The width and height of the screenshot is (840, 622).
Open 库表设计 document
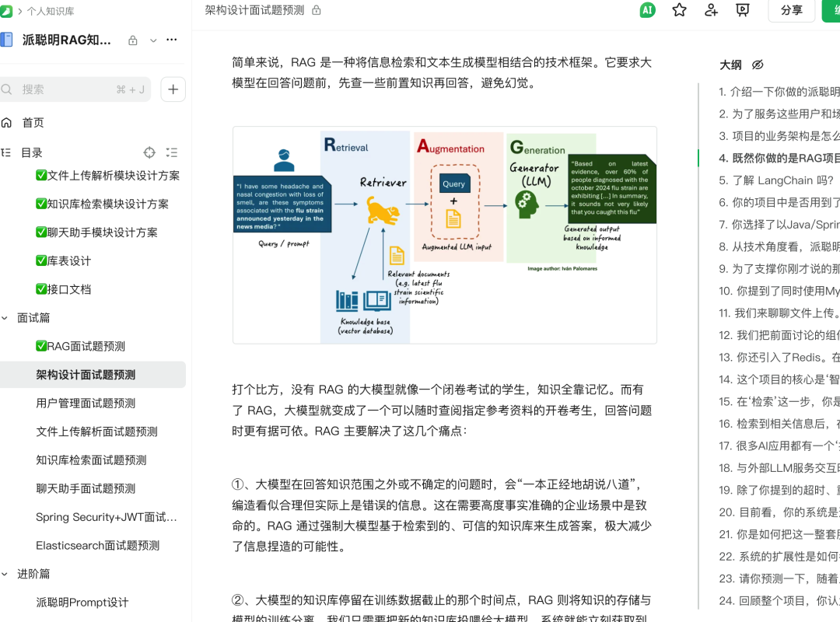63,261
